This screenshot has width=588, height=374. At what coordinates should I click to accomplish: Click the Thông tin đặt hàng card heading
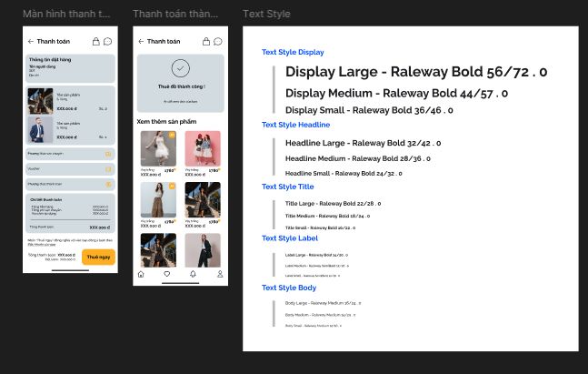click(50, 60)
